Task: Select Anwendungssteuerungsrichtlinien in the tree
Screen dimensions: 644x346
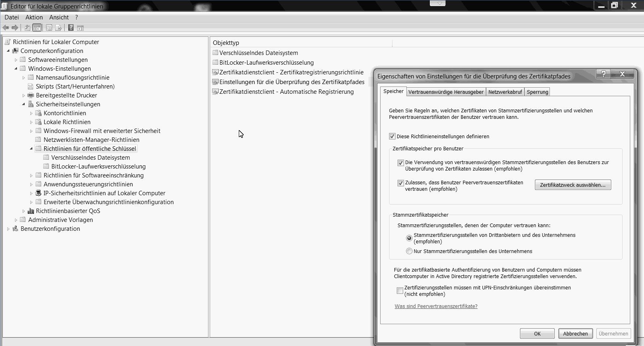Action: (x=88, y=184)
